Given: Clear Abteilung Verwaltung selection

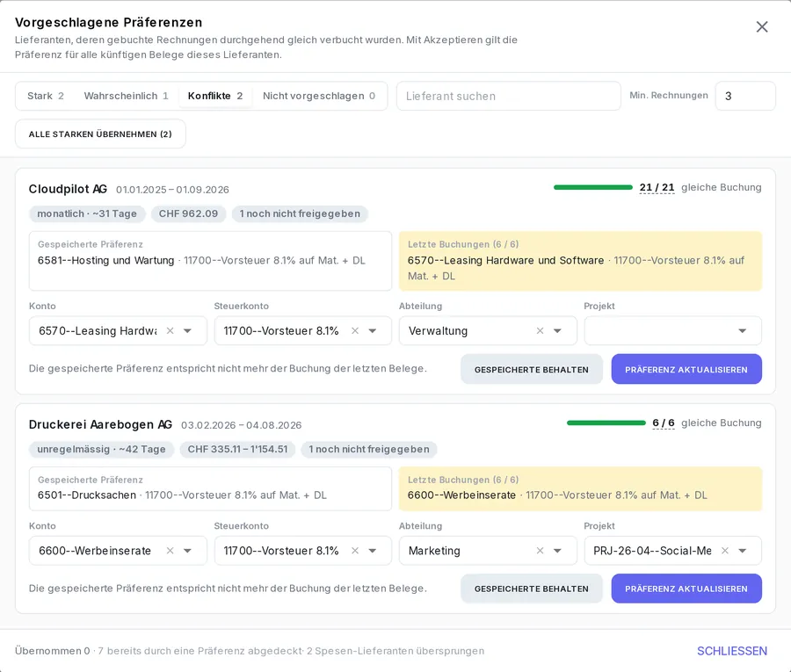Looking at the screenshot, I should point(540,330).
